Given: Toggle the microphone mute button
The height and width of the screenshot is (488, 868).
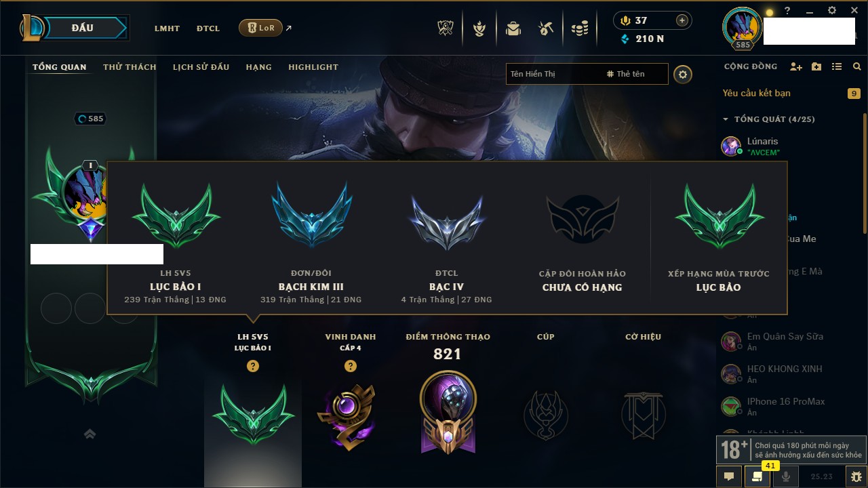Looking at the screenshot, I should pos(786,476).
